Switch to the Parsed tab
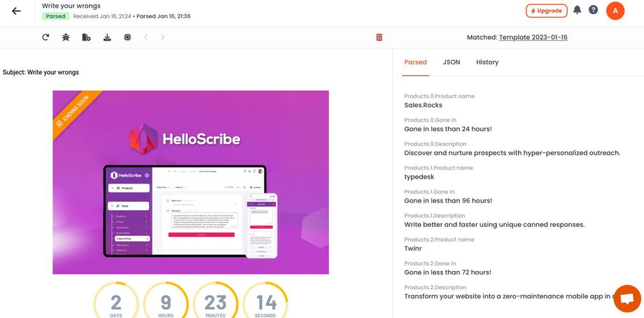This screenshot has width=644, height=318. (415, 62)
